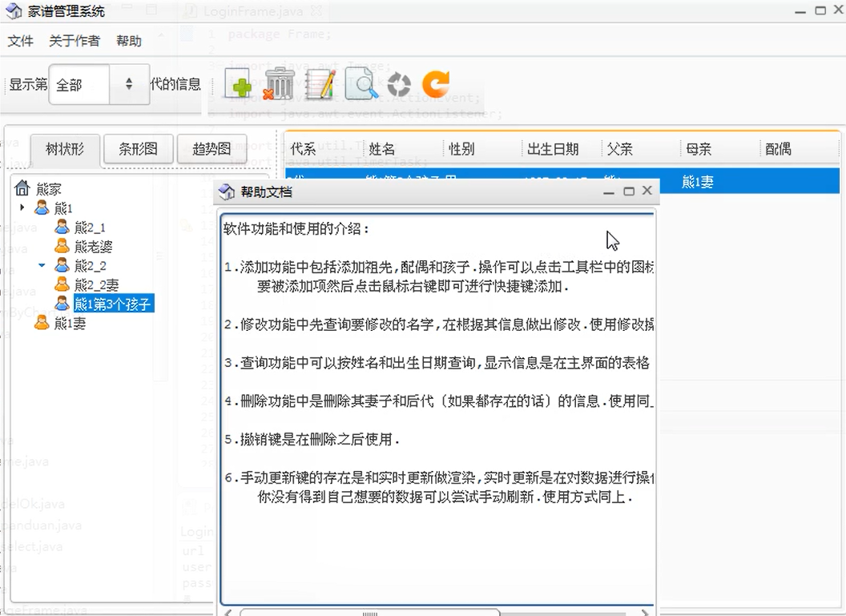This screenshot has height=616, width=846.
Task: Click the orange undo arrow icon
Action: click(436, 84)
